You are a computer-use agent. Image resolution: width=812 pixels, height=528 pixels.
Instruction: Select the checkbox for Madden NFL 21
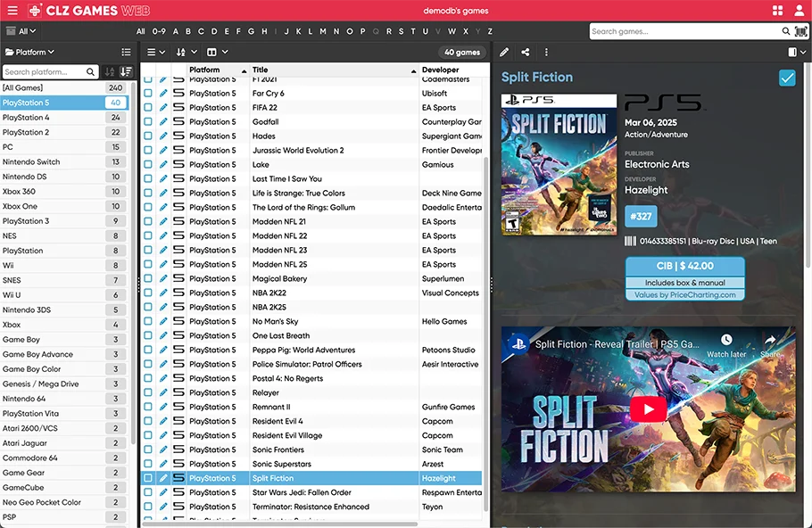(x=148, y=221)
